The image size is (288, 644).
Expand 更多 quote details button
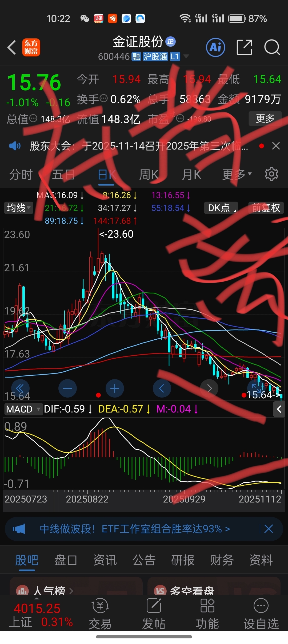tap(265, 118)
